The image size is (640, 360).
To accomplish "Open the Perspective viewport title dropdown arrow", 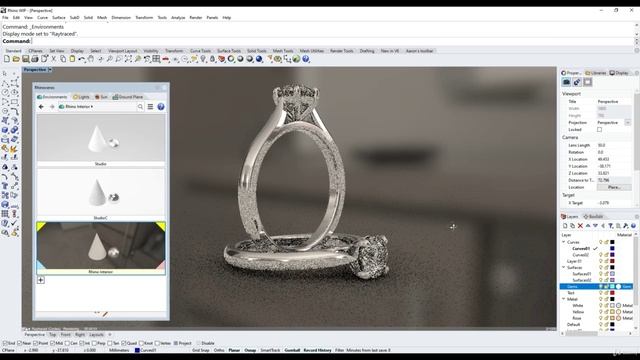I will click(x=50, y=70).
